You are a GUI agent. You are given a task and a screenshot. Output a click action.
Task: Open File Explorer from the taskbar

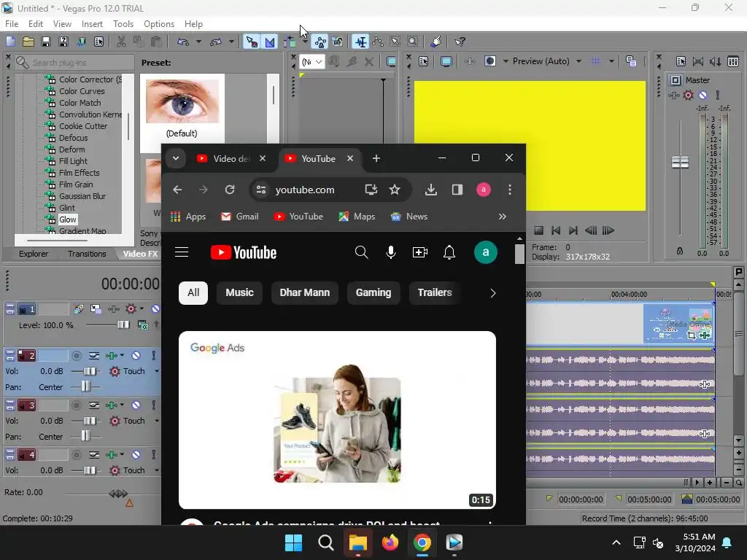(x=357, y=542)
